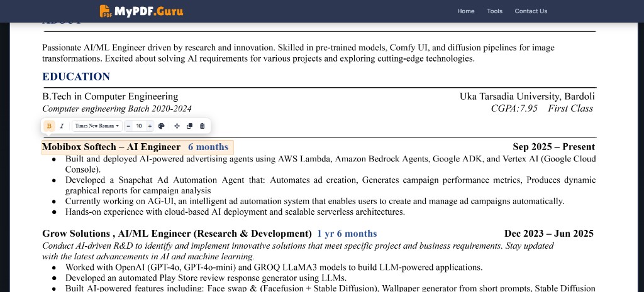Select the highlighted Mobibox Softech heading
Viewport: 644px width, 292px height.
click(138, 147)
